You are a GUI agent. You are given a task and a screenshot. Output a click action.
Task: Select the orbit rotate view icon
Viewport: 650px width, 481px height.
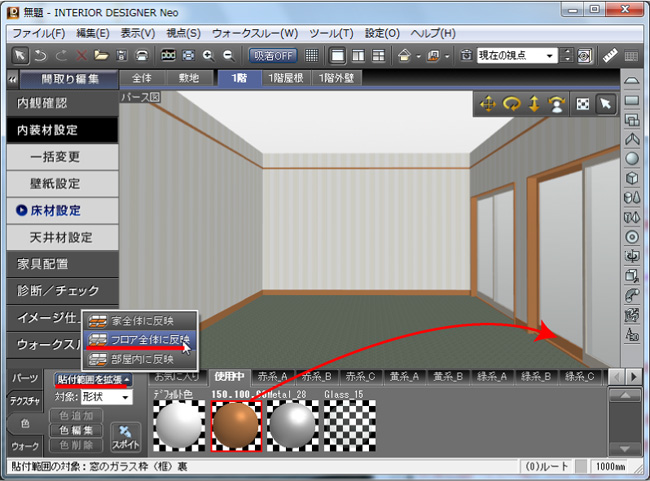[512, 104]
